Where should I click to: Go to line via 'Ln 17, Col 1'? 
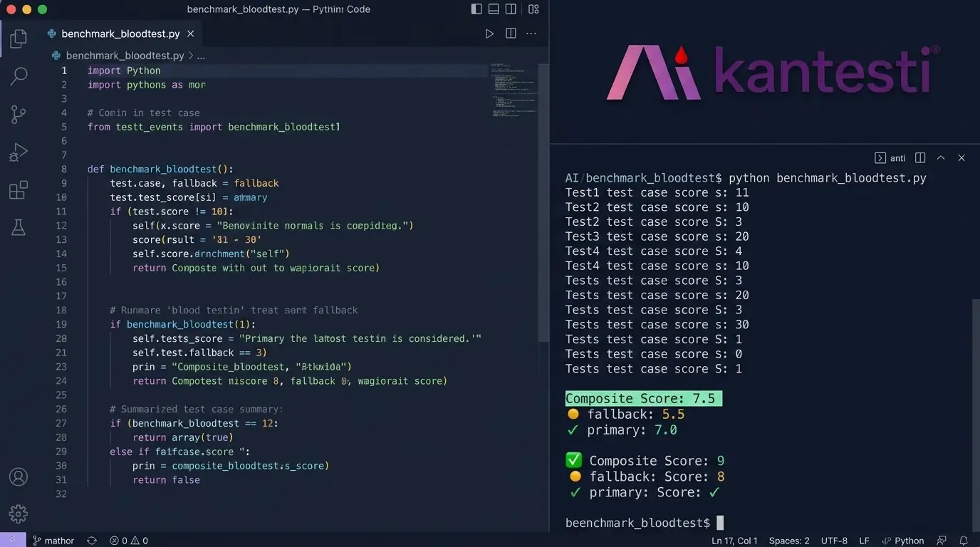735,540
